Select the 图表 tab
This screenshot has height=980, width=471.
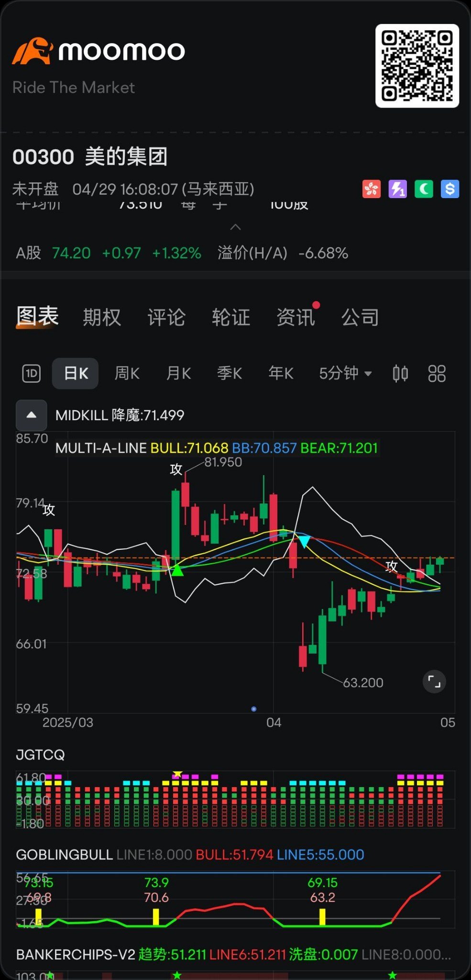click(37, 316)
